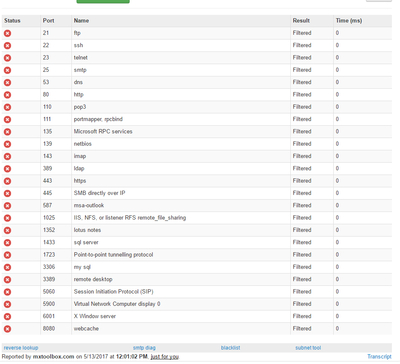Click the 'telnet' name cell
The image size is (400, 364).
81,58
